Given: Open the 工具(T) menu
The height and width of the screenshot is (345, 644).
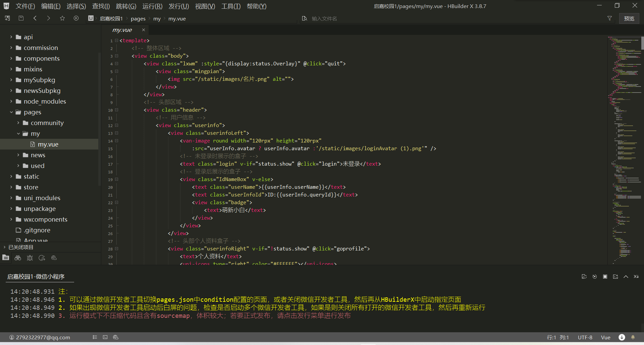Looking at the screenshot, I should tap(231, 6).
